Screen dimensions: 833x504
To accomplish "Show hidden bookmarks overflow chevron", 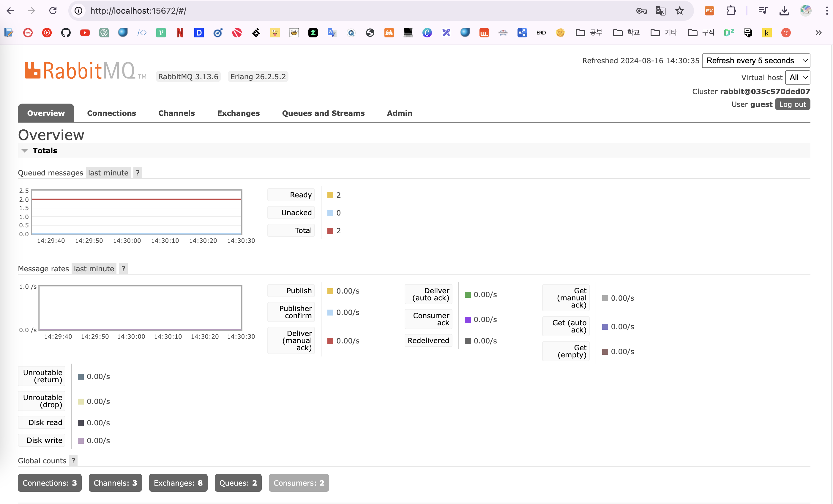I will tap(818, 33).
